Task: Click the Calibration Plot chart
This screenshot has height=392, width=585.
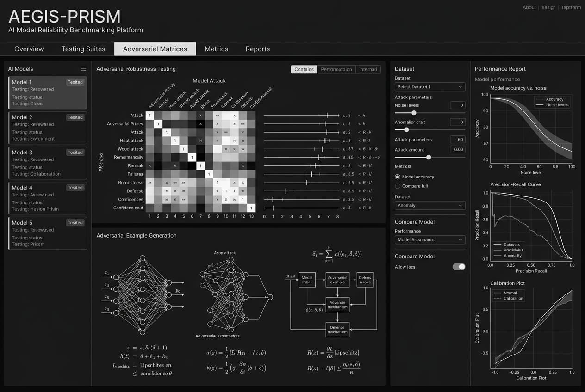Action: point(531,328)
